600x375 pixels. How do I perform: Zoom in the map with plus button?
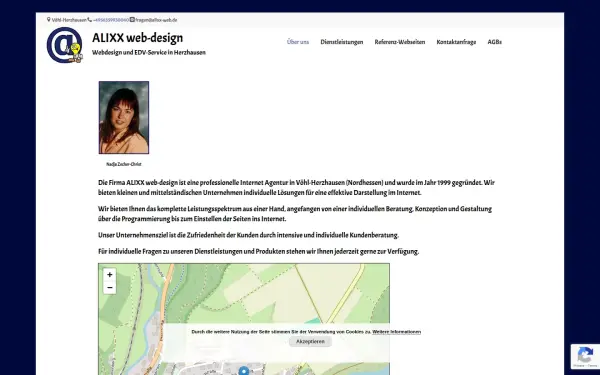[x=109, y=274]
